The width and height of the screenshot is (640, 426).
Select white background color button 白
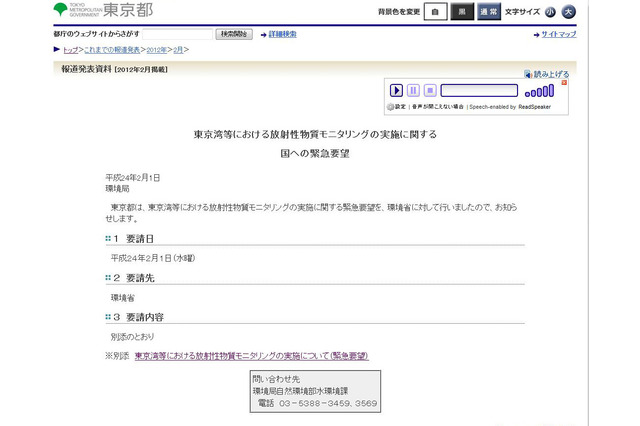tap(435, 12)
